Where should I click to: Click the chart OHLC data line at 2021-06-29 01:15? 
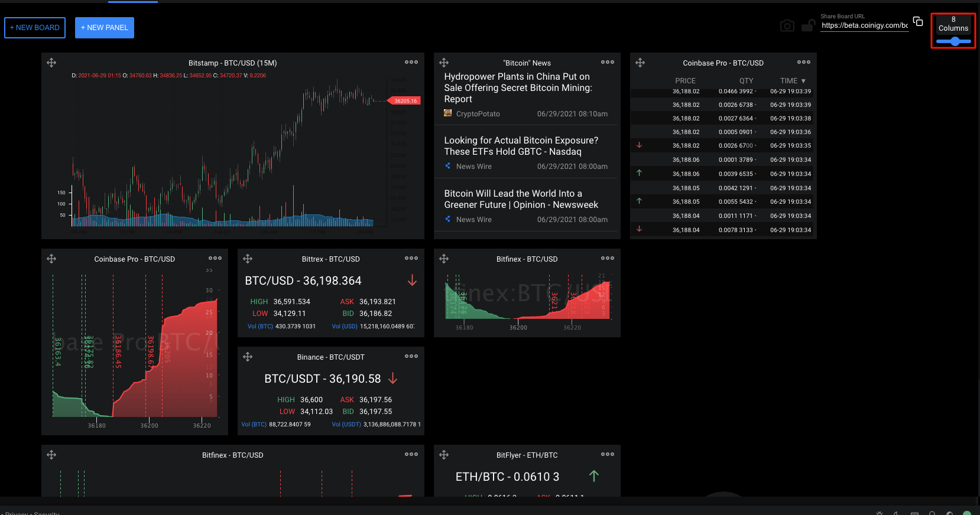168,76
